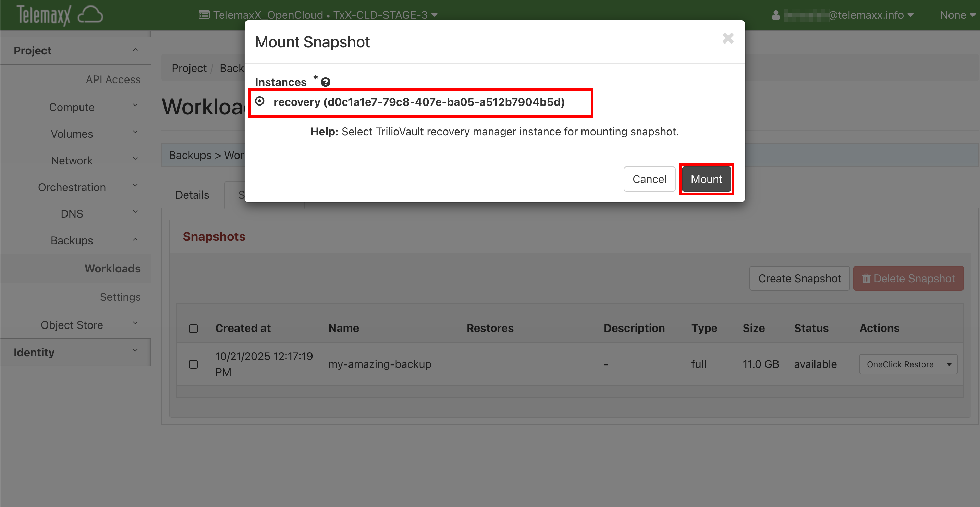This screenshot has height=507, width=980.
Task: Select the recovery instance radio button
Action: pyautogui.click(x=260, y=101)
